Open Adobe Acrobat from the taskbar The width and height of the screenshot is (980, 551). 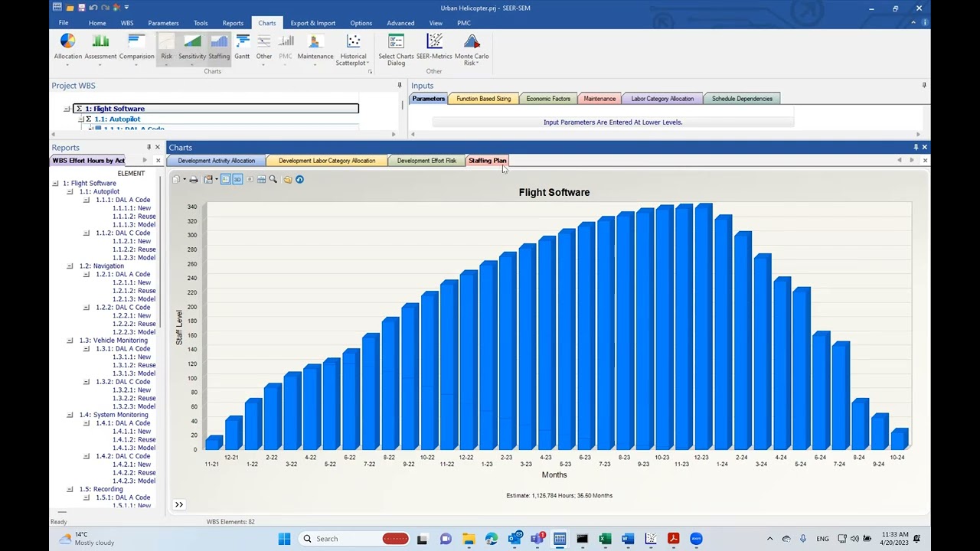[673, 539]
